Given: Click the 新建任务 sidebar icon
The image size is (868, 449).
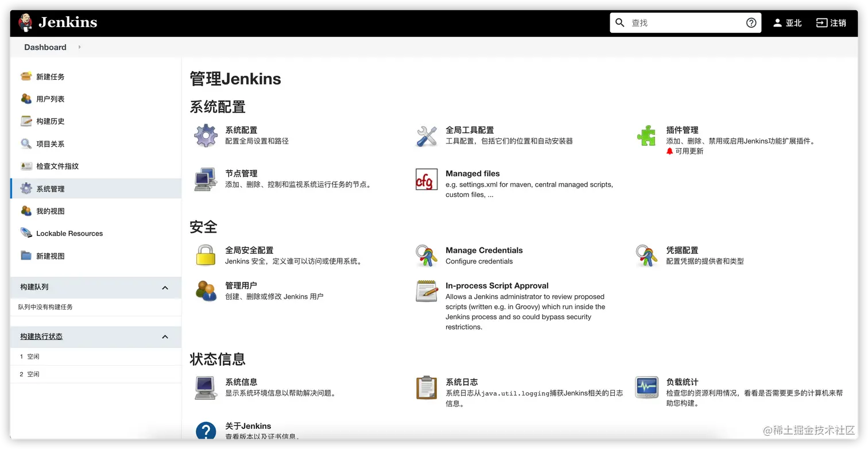Looking at the screenshot, I should (x=26, y=76).
